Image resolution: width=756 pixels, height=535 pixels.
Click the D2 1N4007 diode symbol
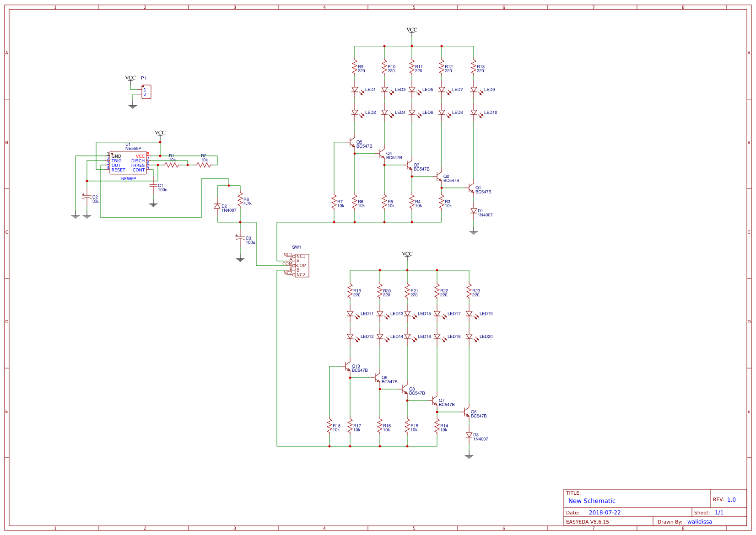click(x=217, y=206)
